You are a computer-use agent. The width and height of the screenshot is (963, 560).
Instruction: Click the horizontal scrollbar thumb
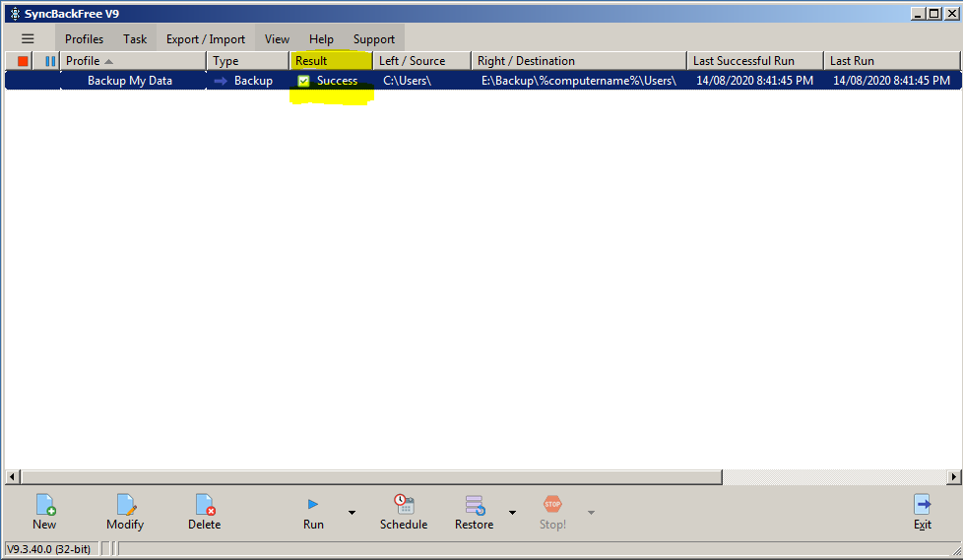371,476
